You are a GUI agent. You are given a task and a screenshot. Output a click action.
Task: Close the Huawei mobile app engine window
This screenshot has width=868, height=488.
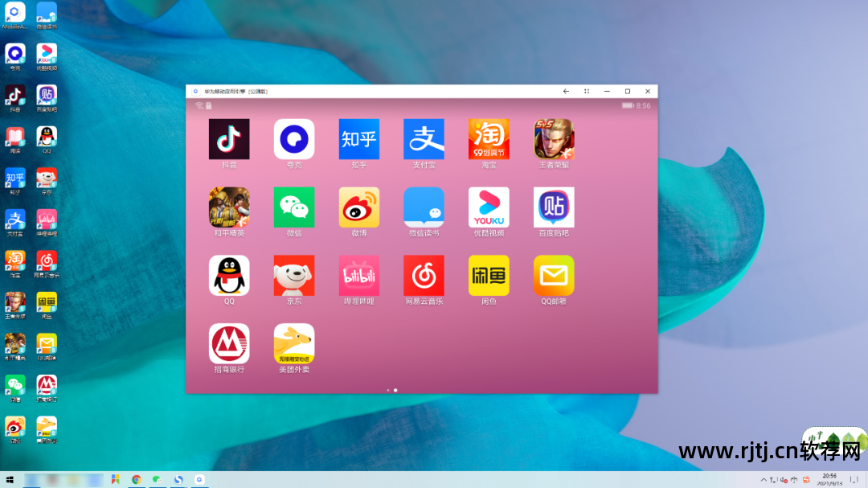coord(648,92)
